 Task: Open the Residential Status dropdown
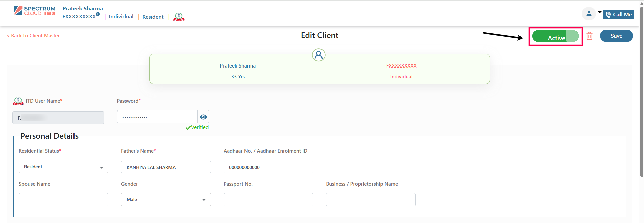pos(63,167)
